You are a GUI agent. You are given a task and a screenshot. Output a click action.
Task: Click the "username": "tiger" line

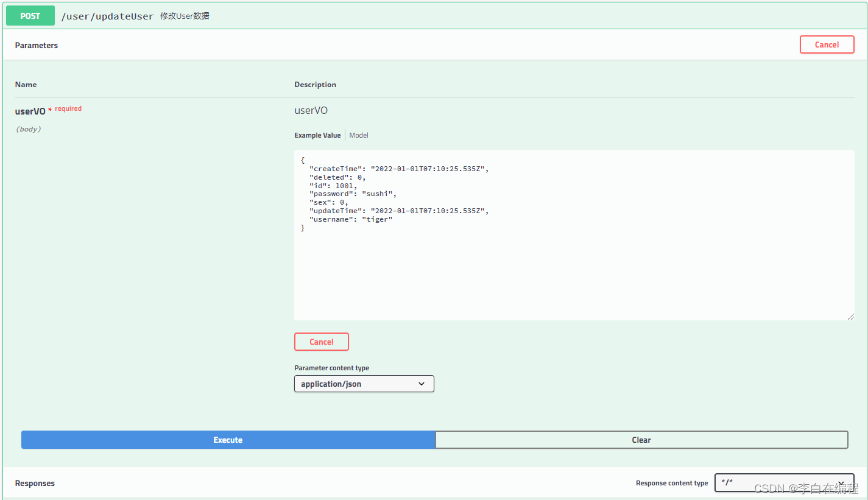click(351, 219)
